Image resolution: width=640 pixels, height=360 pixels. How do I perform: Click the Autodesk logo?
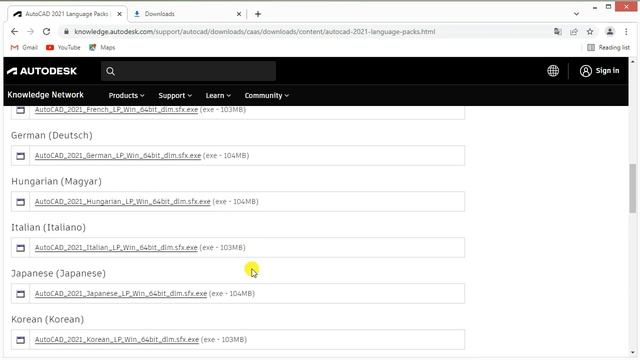42,71
